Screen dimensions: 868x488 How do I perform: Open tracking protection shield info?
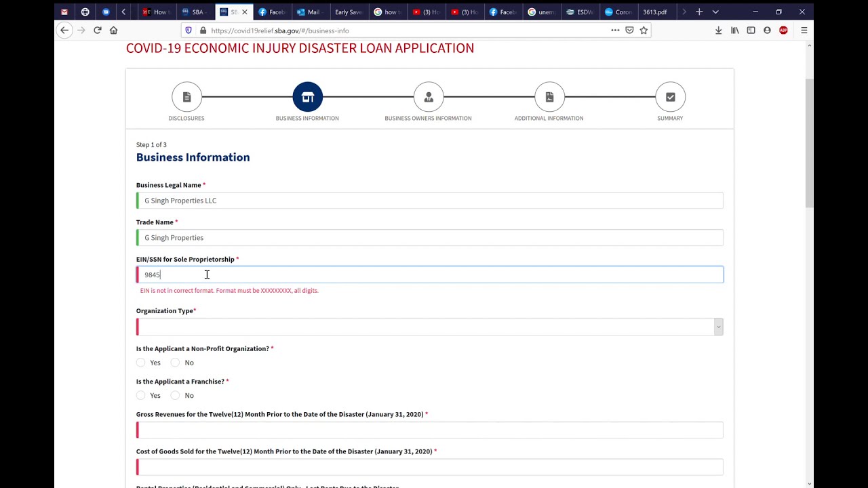click(x=189, y=30)
